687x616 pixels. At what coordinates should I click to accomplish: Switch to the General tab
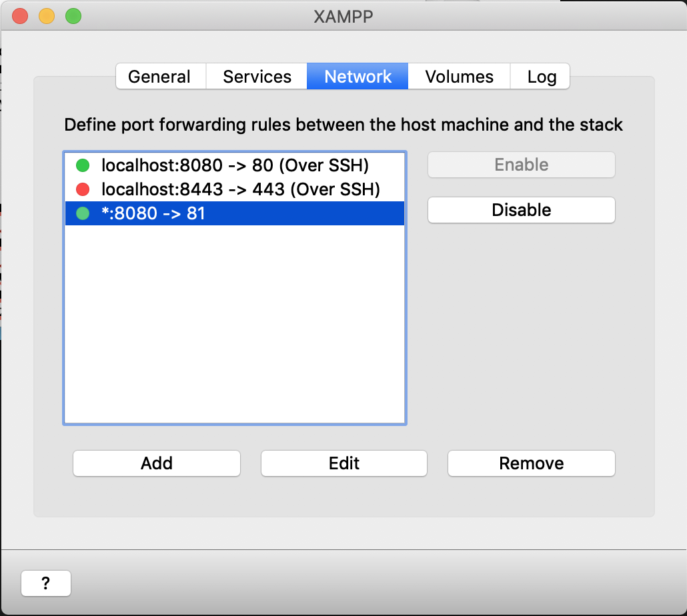[x=161, y=77]
